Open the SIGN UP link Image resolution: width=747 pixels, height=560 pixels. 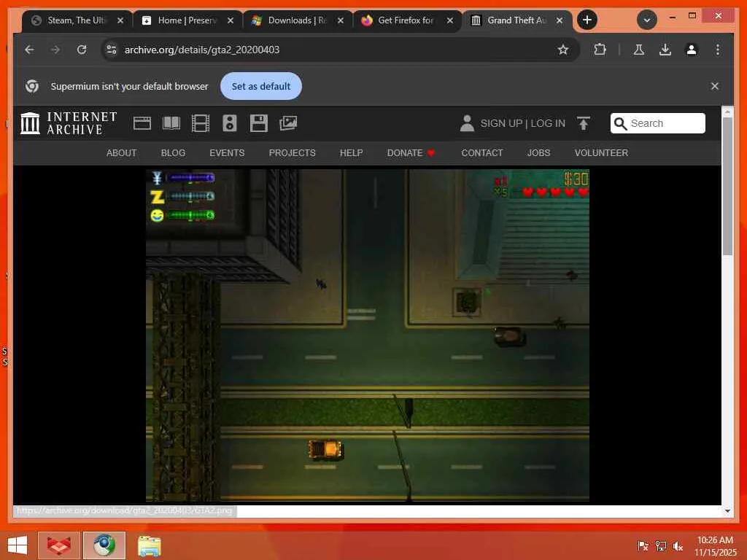[501, 123]
